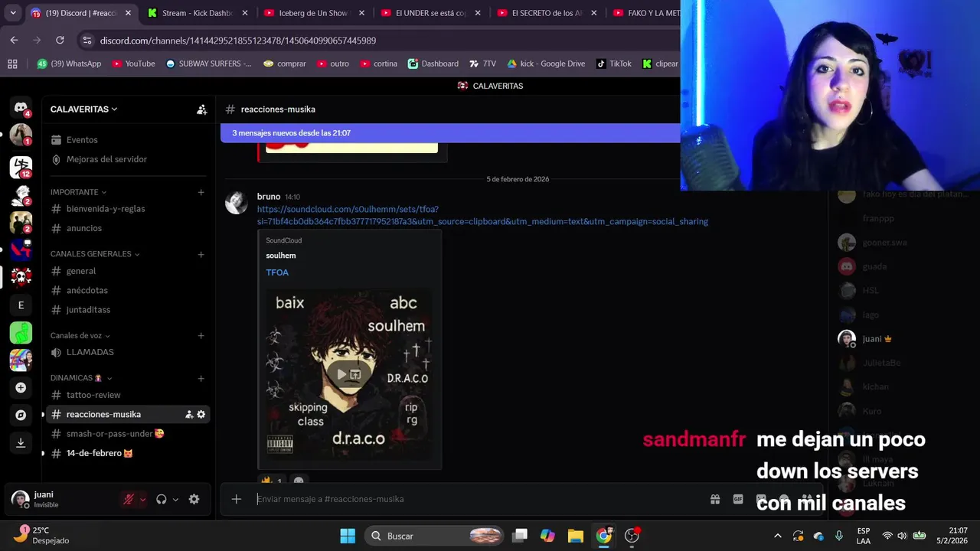This screenshot has height=551, width=980.
Task: Expand the CALAVERITAS server dropdown
Action: click(x=84, y=109)
